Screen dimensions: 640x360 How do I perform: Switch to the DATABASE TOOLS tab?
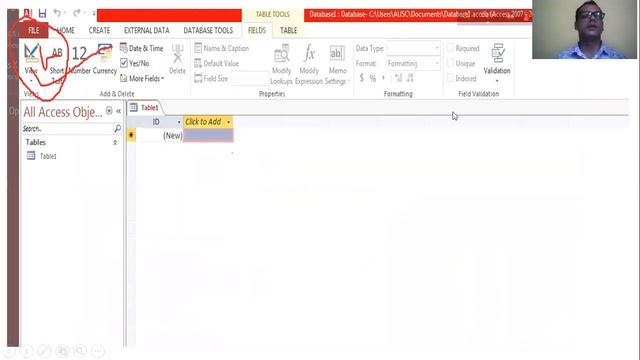coord(208,30)
